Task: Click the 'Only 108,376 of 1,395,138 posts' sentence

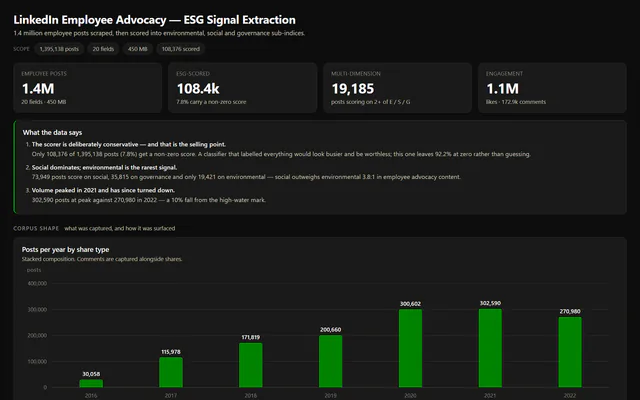Action: coord(281,154)
